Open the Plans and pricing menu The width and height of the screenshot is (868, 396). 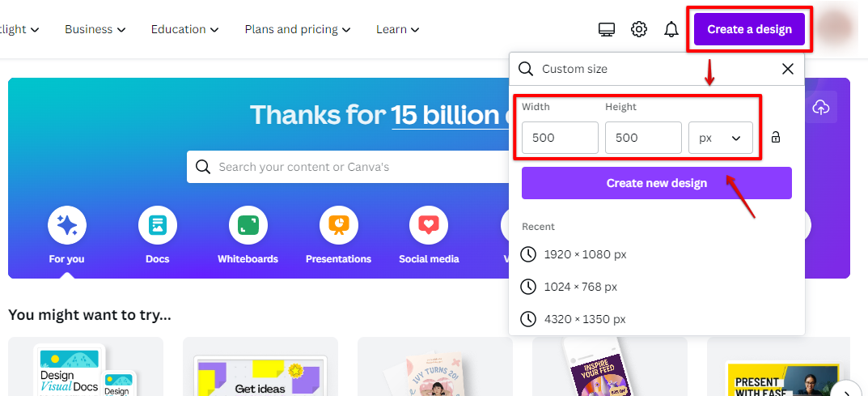(x=297, y=29)
